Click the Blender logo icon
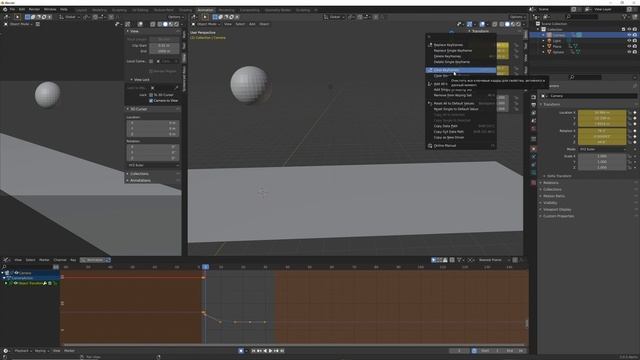Screen dimensions: 640x360 (x=5, y=9)
